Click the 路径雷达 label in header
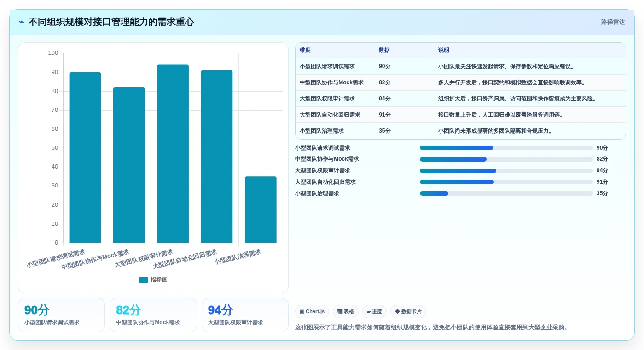The height and width of the screenshot is (350, 644). tap(613, 22)
